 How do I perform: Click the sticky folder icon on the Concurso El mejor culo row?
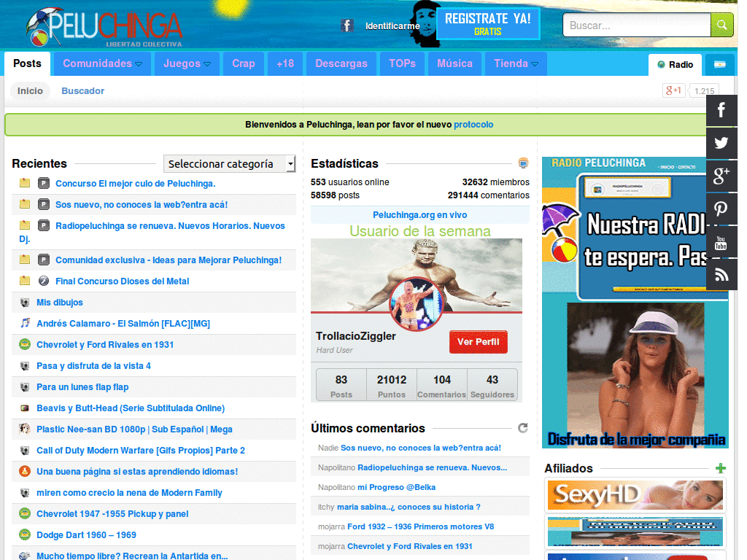click(25, 183)
